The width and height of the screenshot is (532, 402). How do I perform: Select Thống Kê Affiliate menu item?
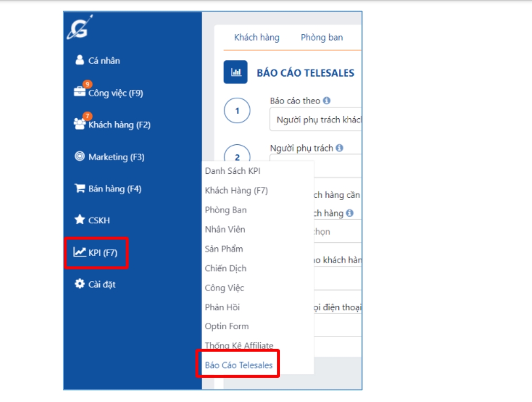click(x=239, y=345)
